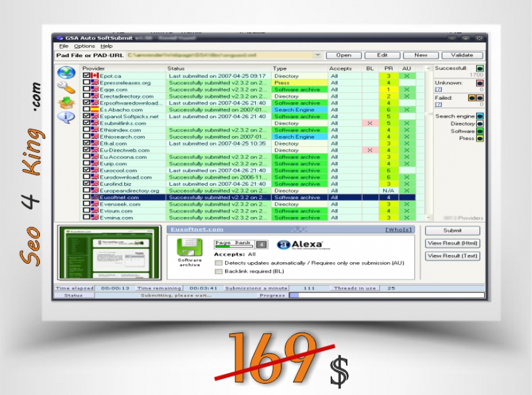Image resolution: width=532 pixels, height=395 pixels.
Task: Click the BL red mark for Eu-Directweb.com
Action: click(x=370, y=150)
